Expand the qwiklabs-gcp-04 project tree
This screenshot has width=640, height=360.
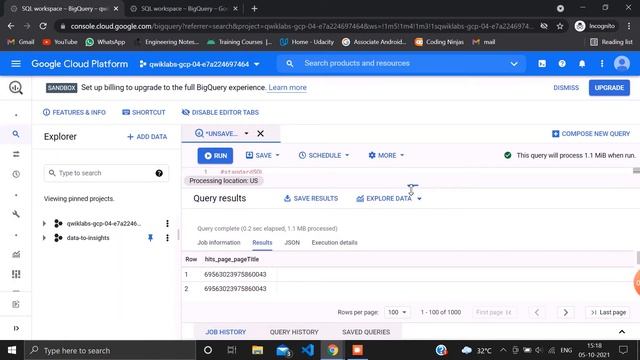(x=44, y=223)
